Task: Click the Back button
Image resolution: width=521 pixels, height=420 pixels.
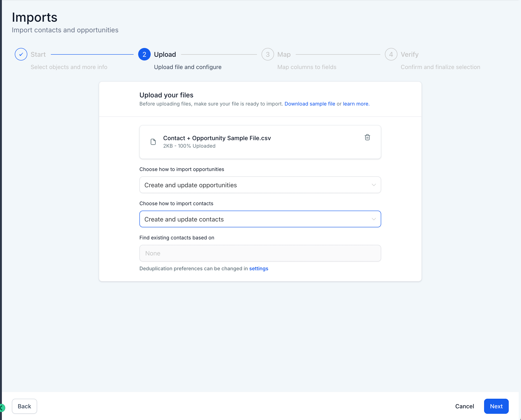Action: point(24,406)
